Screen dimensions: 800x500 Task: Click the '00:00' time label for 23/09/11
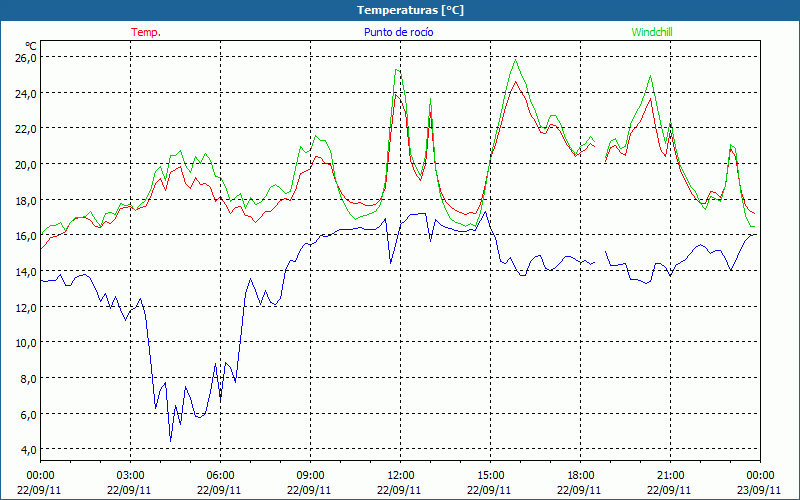pos(760,476)
